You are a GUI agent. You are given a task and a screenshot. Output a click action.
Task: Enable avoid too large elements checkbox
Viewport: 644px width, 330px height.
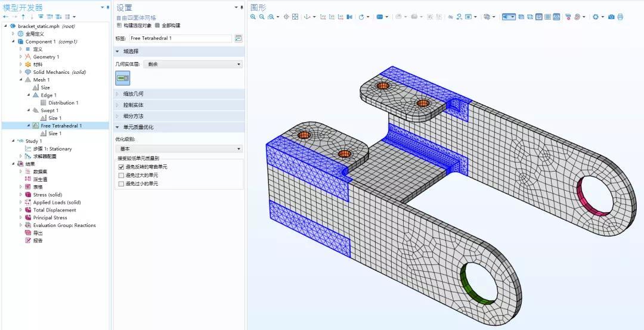click(x=121, y=175)
